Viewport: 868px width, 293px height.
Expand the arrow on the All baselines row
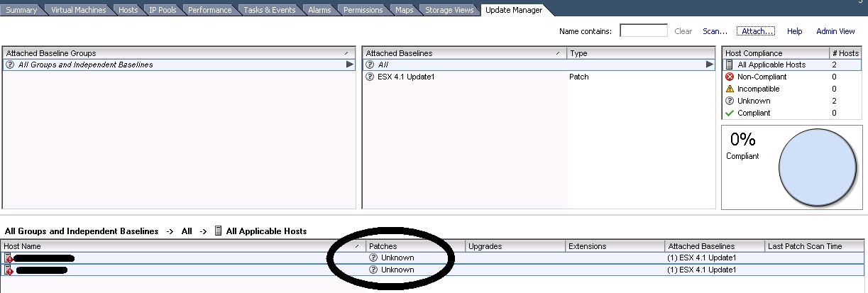click(x=709, y=65)
